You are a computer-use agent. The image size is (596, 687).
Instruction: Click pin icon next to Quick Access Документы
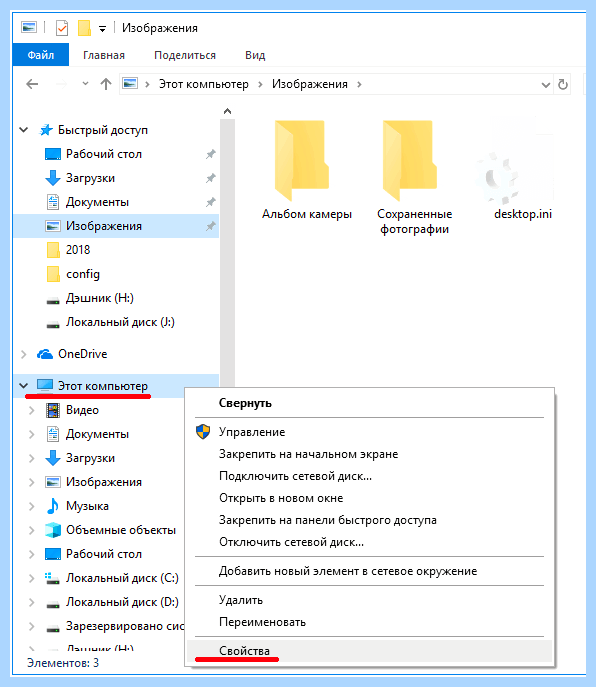(x=211, y=202)
